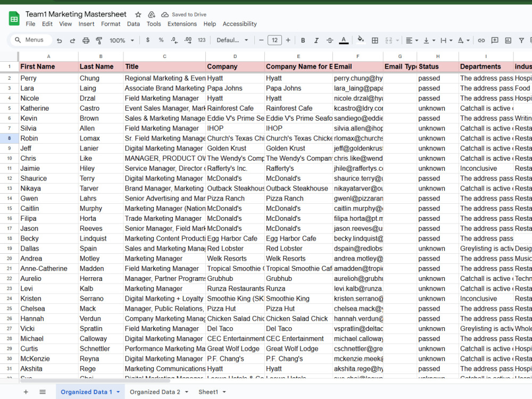
Task: Click the Add sheet plus button
Action: coord(26,392)
